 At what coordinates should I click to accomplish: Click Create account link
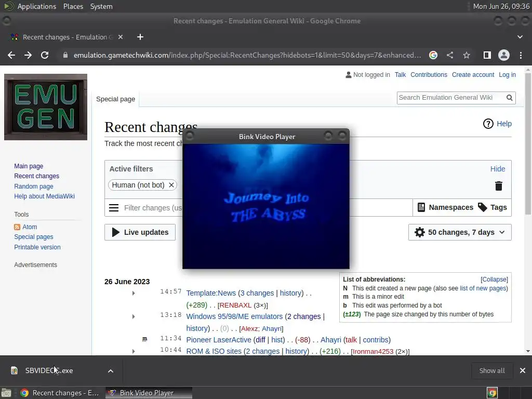[473, 75]
